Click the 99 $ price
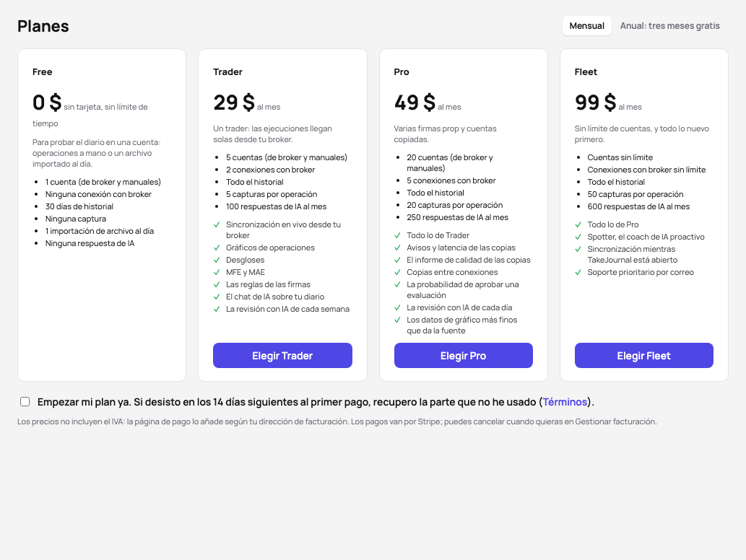This screenshot has height=560, width=746. (x=596, y=102)
